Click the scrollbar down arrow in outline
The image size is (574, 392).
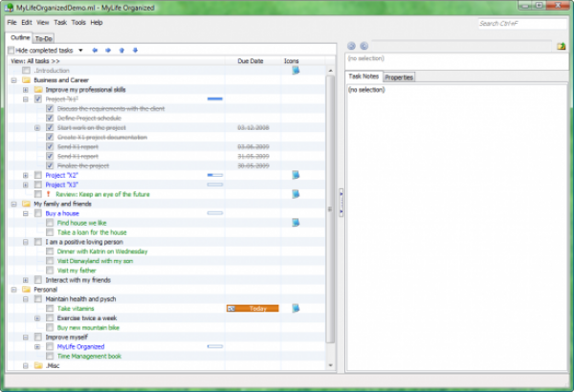(x=331, y=365)
